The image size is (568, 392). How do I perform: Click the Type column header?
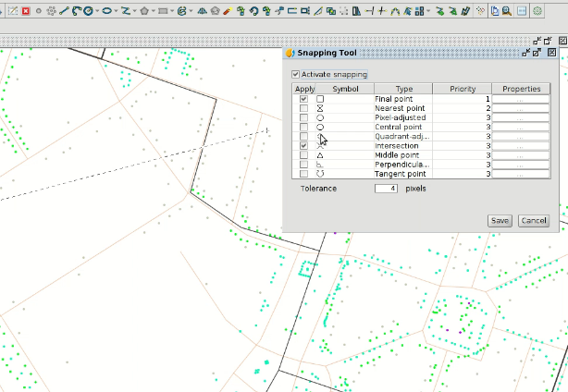click(x=403, y=89)
